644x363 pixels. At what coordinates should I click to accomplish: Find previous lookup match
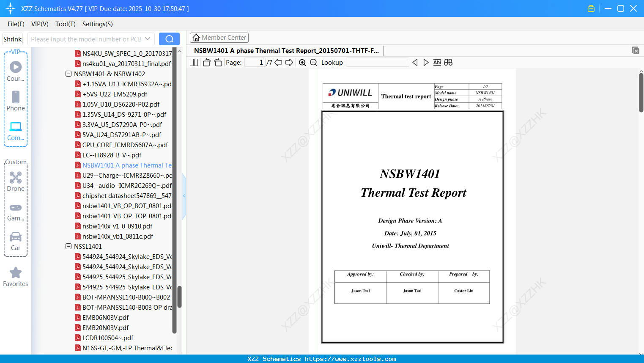(x=415, y=62)
